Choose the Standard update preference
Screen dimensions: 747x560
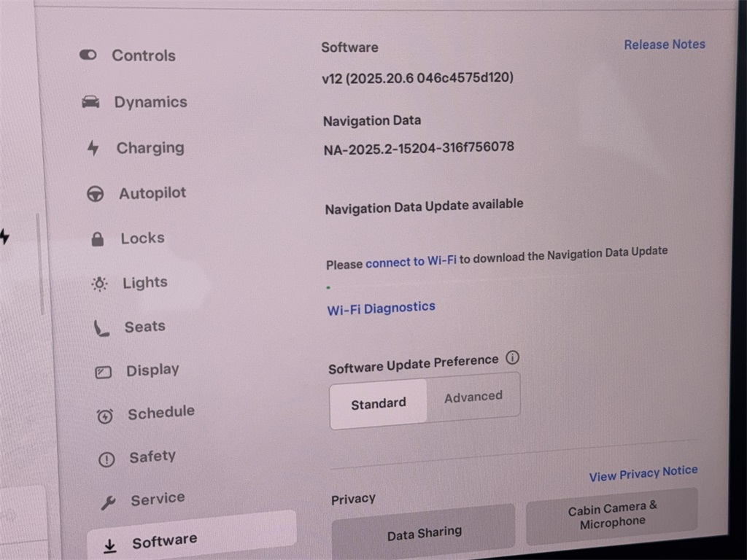[378, 403]
